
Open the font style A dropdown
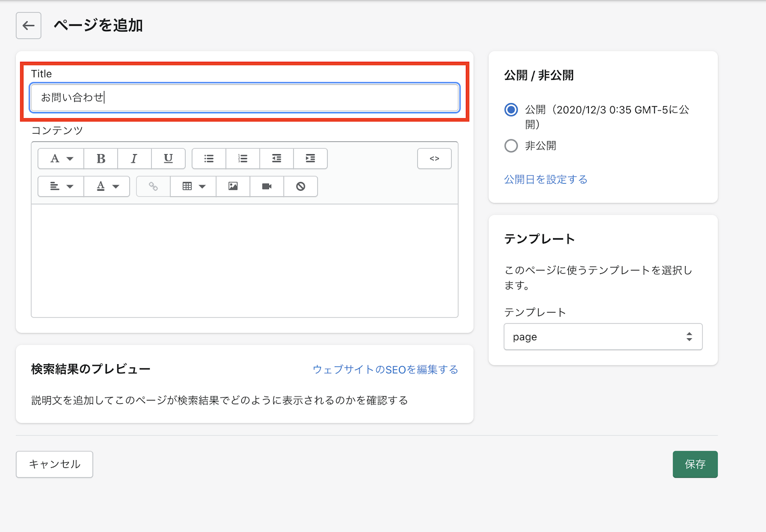click(x=61, y=159)
